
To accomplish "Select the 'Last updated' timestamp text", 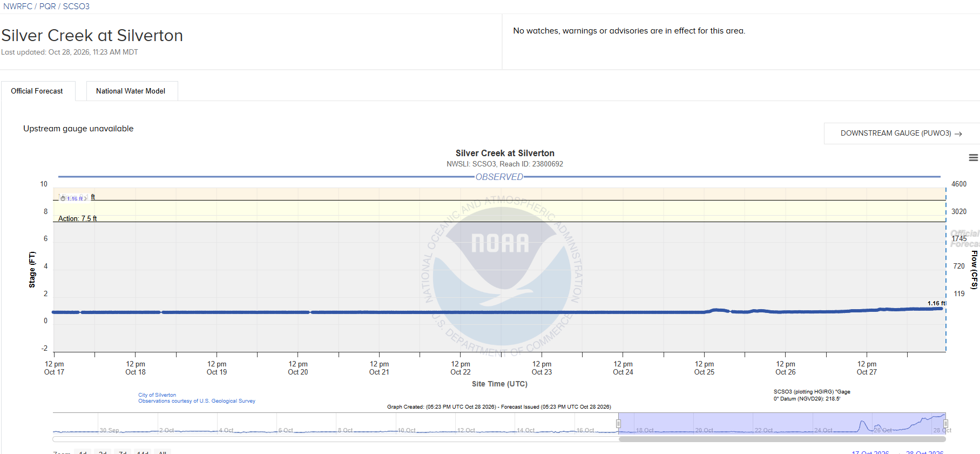I will coord(70,52).
